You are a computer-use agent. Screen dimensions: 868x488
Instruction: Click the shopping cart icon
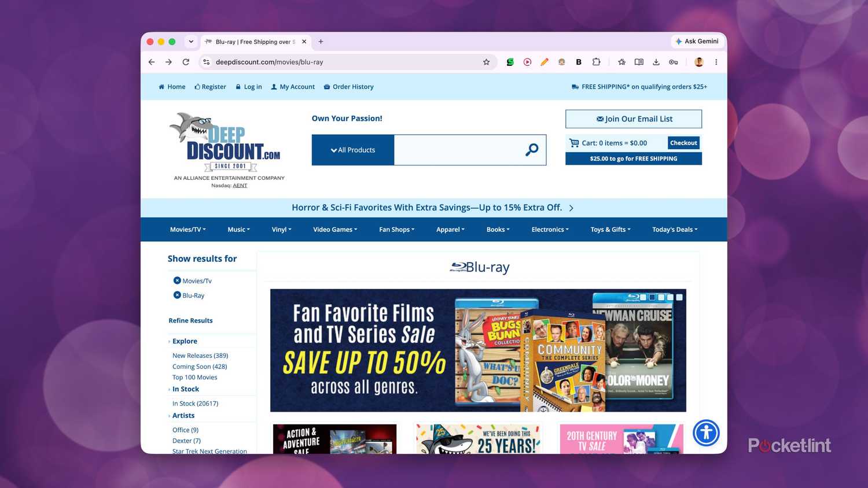point(574,143)
